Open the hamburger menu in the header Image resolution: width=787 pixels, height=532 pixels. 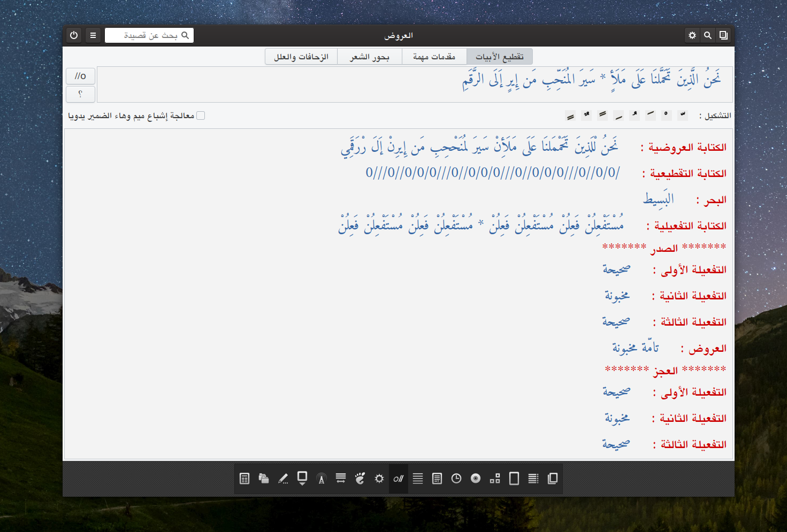tap(93, 35)
